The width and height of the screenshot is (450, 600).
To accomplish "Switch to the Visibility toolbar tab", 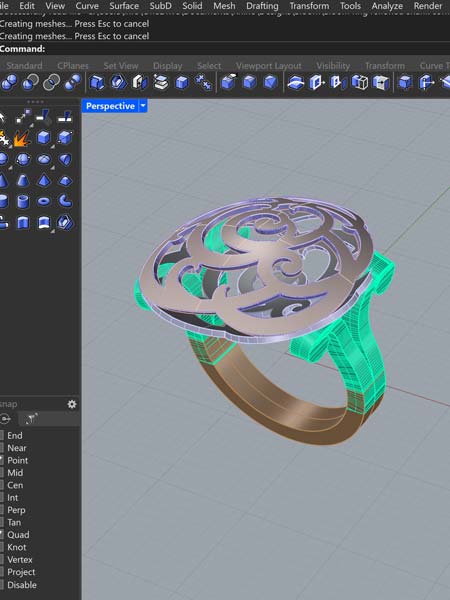I will point(333,66).
